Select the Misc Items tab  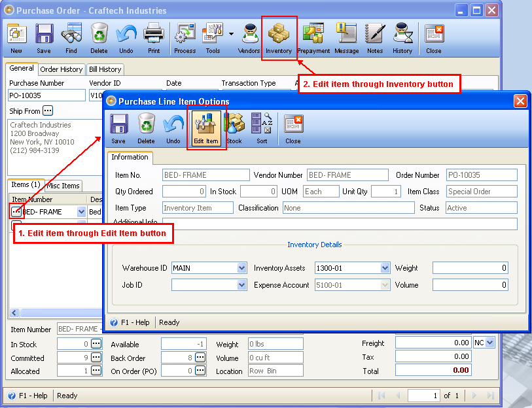pyautogui.click(x=63, y=186)
